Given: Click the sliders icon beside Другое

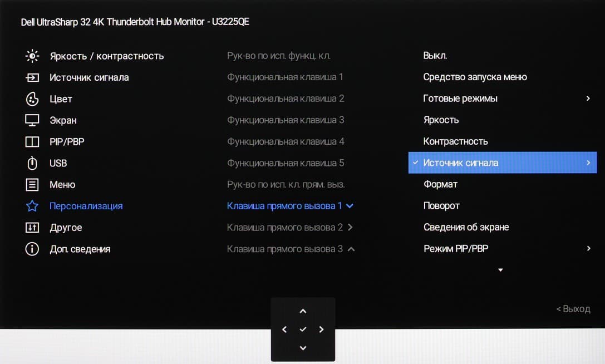Looking at the screenshot, I should [32, 227].
